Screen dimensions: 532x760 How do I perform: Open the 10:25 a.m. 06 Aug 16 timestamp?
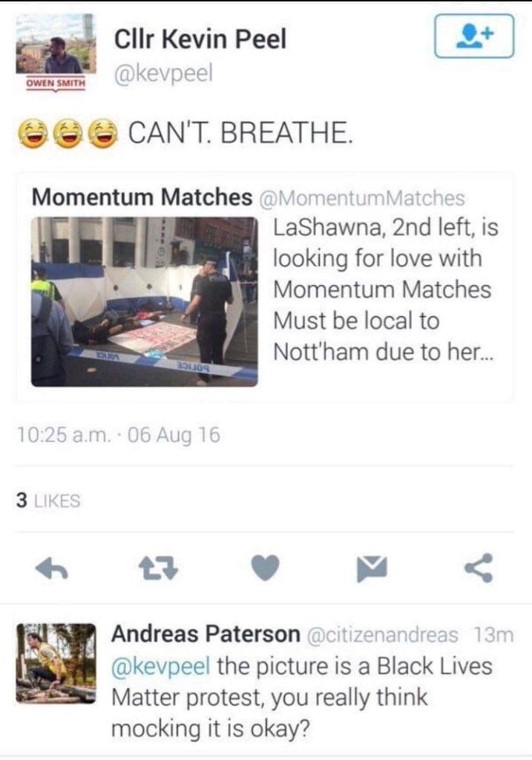click(x=119, y=434)
